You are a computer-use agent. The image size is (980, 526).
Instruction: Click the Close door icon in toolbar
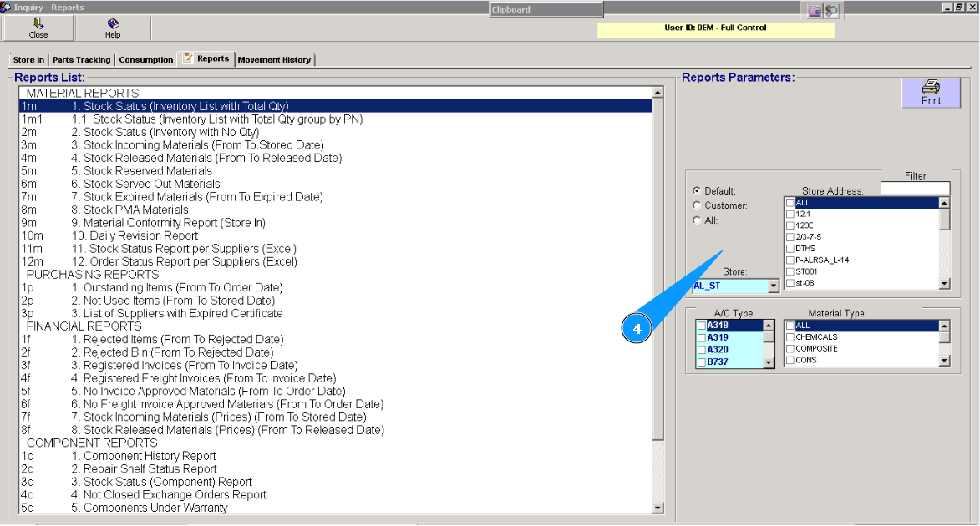coord(38,23)
